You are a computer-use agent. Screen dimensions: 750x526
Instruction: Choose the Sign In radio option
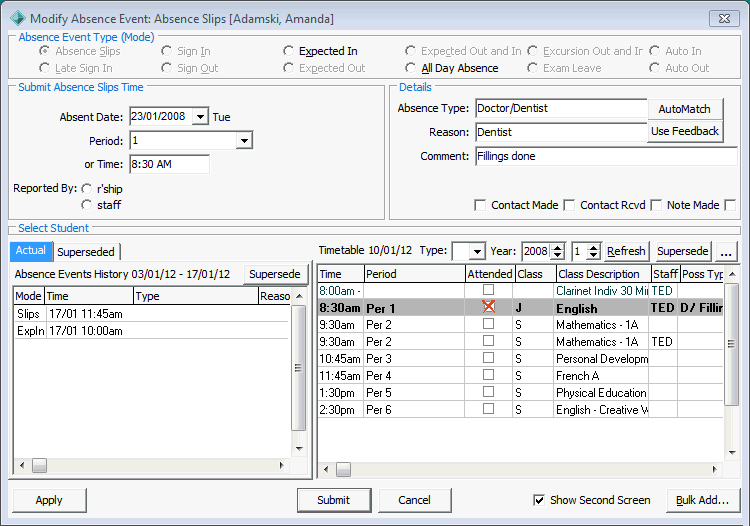click(x=166, y=51)
